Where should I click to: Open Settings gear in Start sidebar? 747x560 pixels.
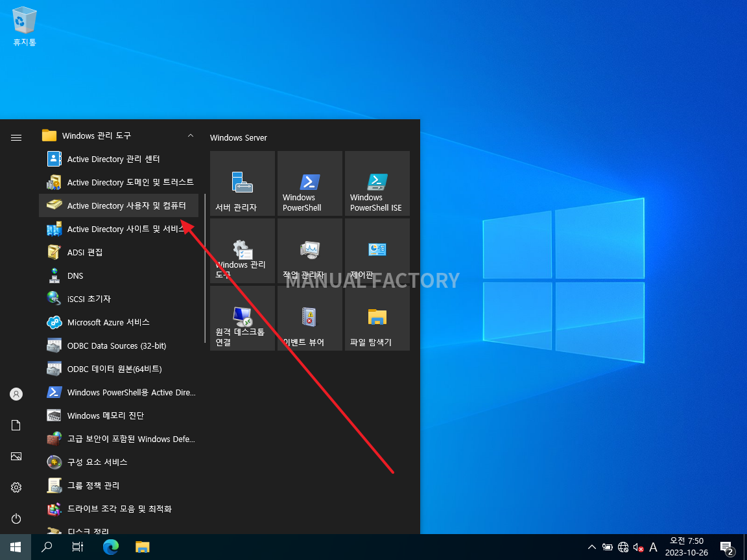coord(16,487)
